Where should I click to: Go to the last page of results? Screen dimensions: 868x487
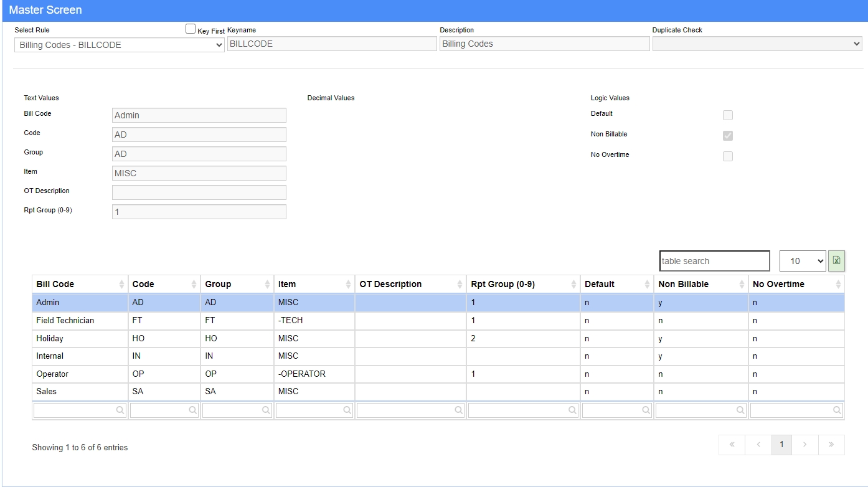point(831,445)
